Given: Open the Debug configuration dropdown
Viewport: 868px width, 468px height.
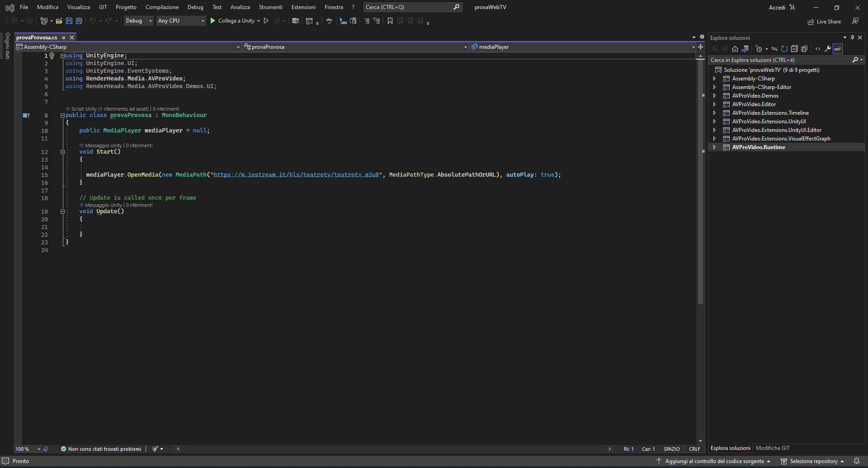Looking at the screenshot, I should point(138,21).
